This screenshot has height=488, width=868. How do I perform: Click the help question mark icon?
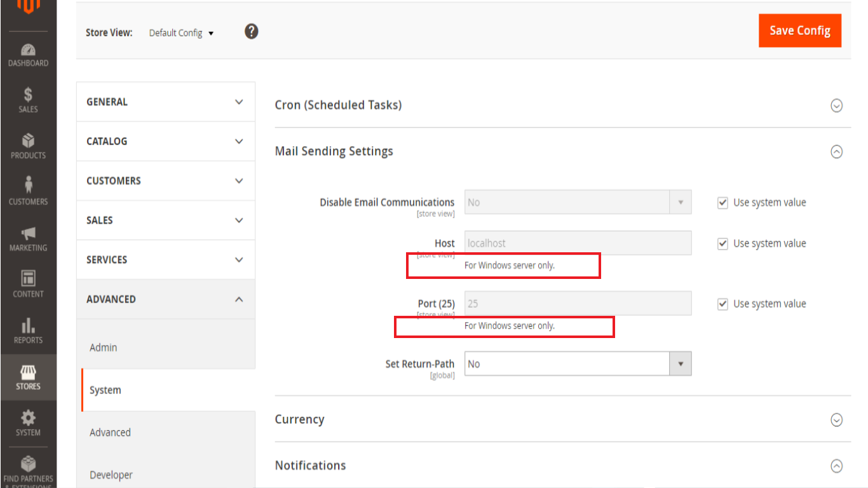tap(252, 31)
